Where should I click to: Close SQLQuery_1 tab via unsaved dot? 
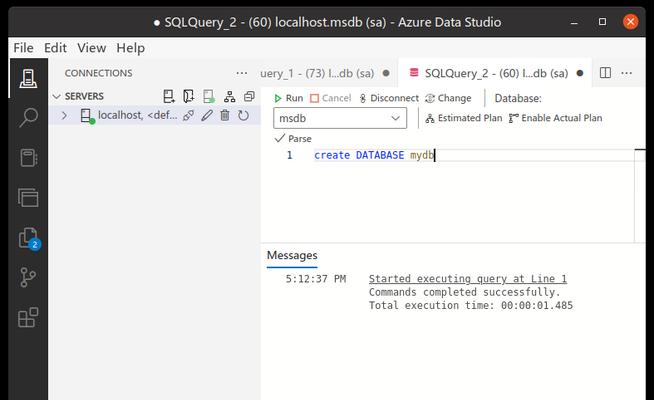[386, 73]
